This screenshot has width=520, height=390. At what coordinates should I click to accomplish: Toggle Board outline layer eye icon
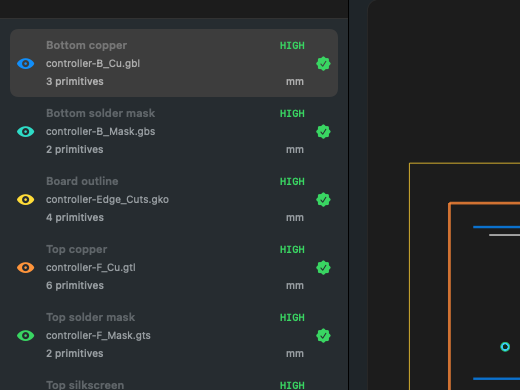(x=26, y=199)
